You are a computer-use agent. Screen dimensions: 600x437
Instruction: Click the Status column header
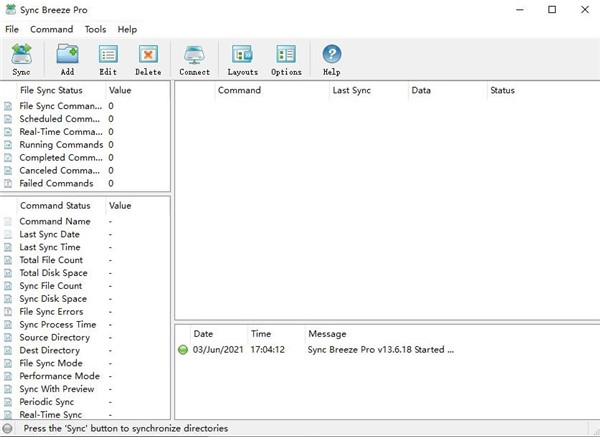click(x=502, y=90)
